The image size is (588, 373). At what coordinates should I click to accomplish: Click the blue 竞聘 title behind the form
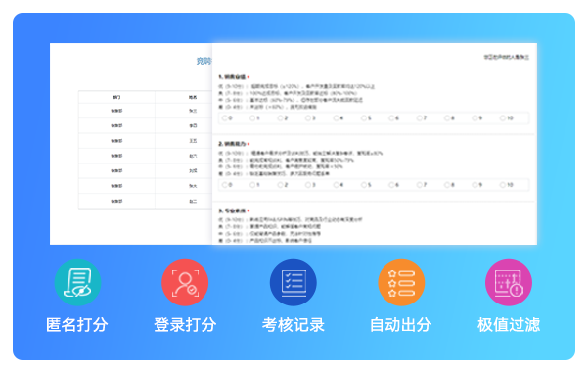tap(204, 61)
